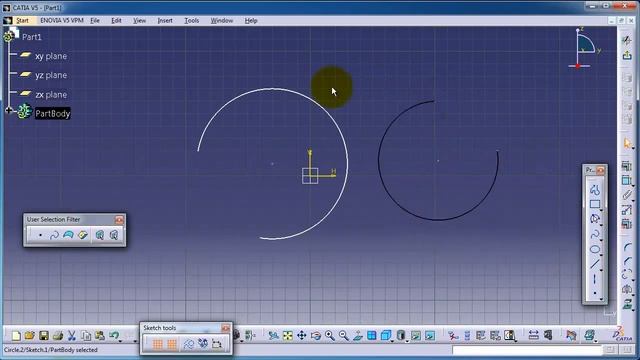Click the Fly mode icon
The height and width of the screenshot is (360, 640).
(273, 336)
